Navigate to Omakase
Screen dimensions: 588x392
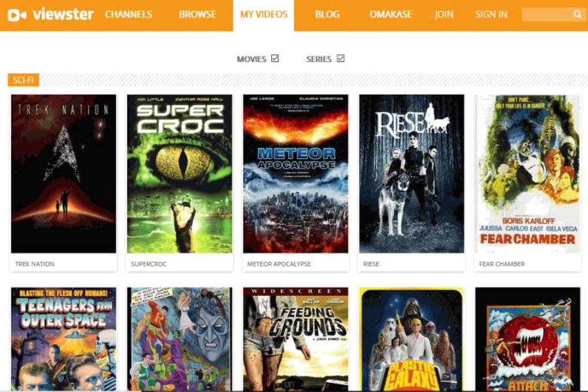(391, 14)
